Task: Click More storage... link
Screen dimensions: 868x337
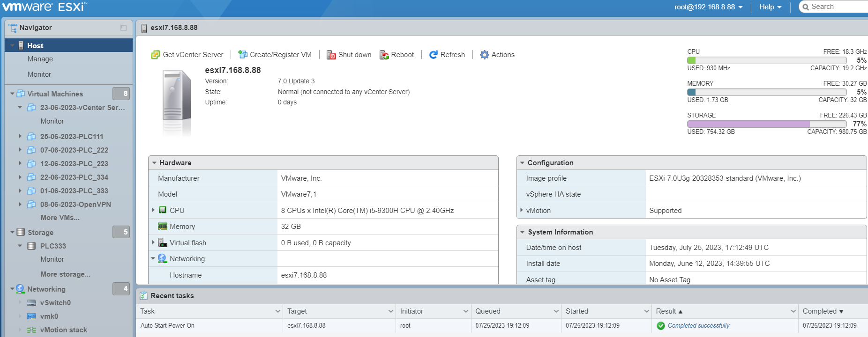Action: [66, 274]
